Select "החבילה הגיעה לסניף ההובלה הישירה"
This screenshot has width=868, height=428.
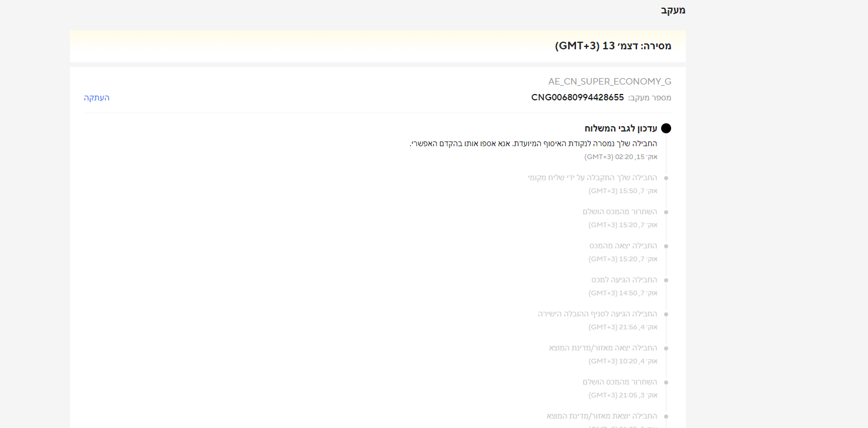[598, 314]
